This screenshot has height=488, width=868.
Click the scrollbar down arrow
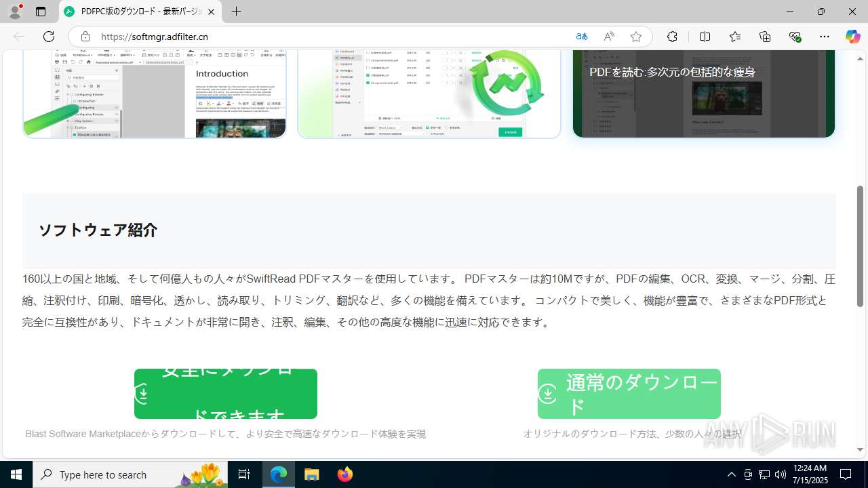point(860,449)
